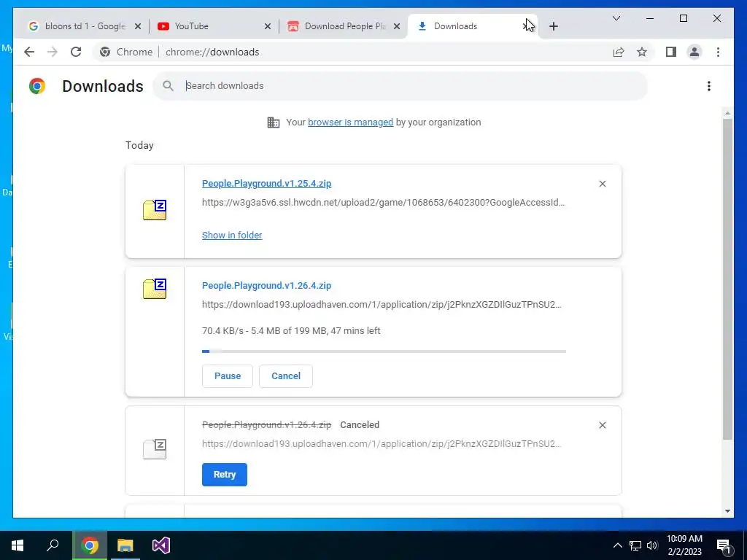Click the Canceled status label
This screenshot has height=560, width=747.
coord(360,425)
